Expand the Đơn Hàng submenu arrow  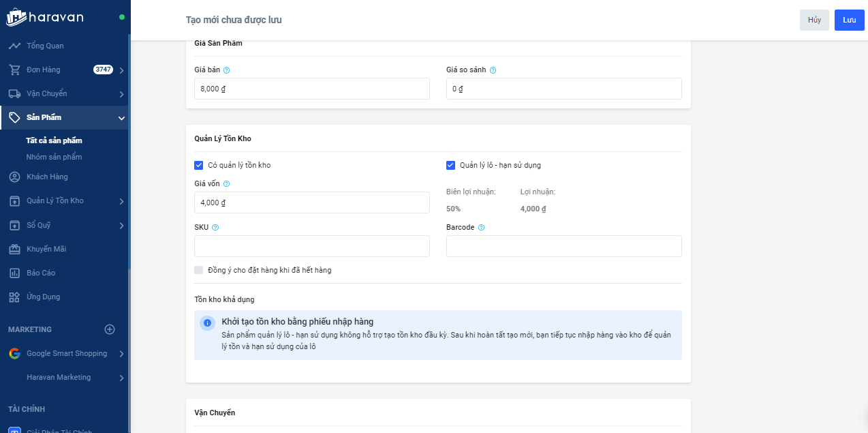121,70
